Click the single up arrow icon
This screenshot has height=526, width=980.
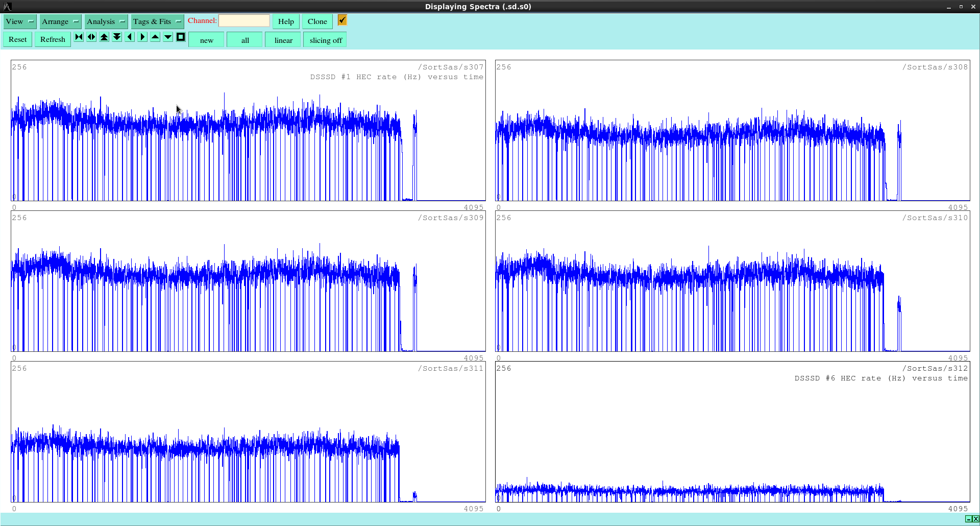pos(155,37)
